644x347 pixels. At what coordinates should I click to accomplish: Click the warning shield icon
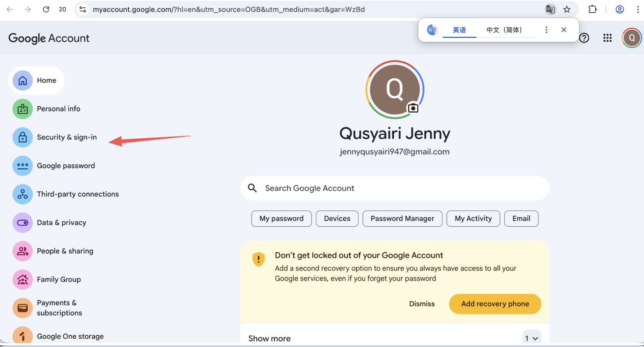258,259
